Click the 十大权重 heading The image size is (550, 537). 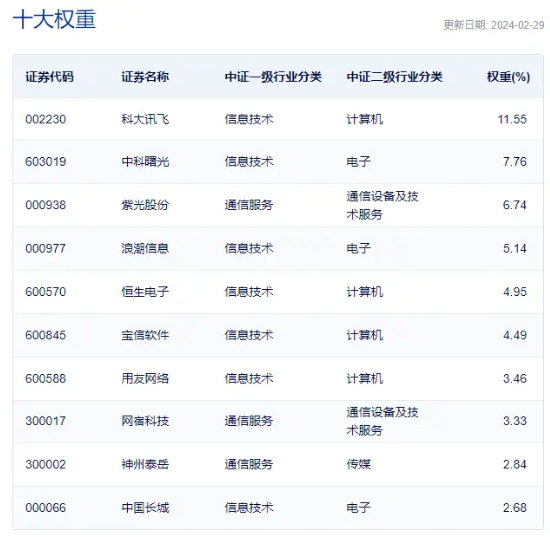click(x=54, y=19)
